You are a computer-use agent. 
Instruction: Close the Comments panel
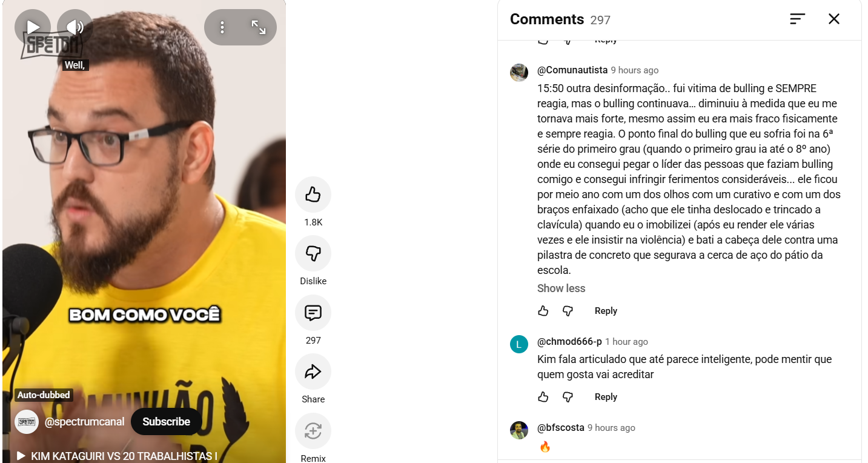(834, 19)
